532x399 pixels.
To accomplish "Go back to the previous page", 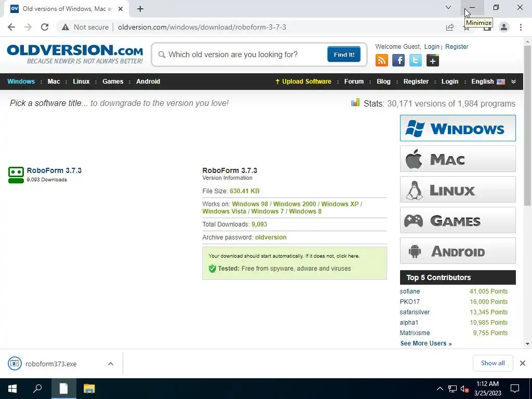I will tap(11, 27).
